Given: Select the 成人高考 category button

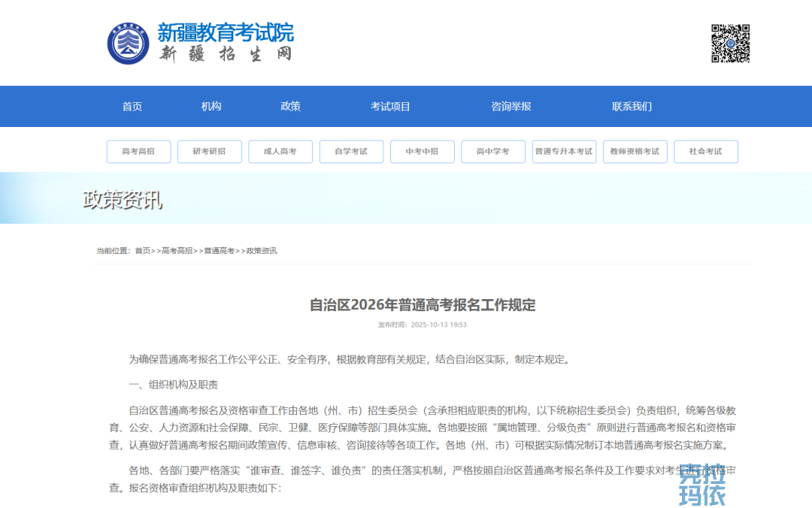Looking at the screenshot, I should coord(280,152).
